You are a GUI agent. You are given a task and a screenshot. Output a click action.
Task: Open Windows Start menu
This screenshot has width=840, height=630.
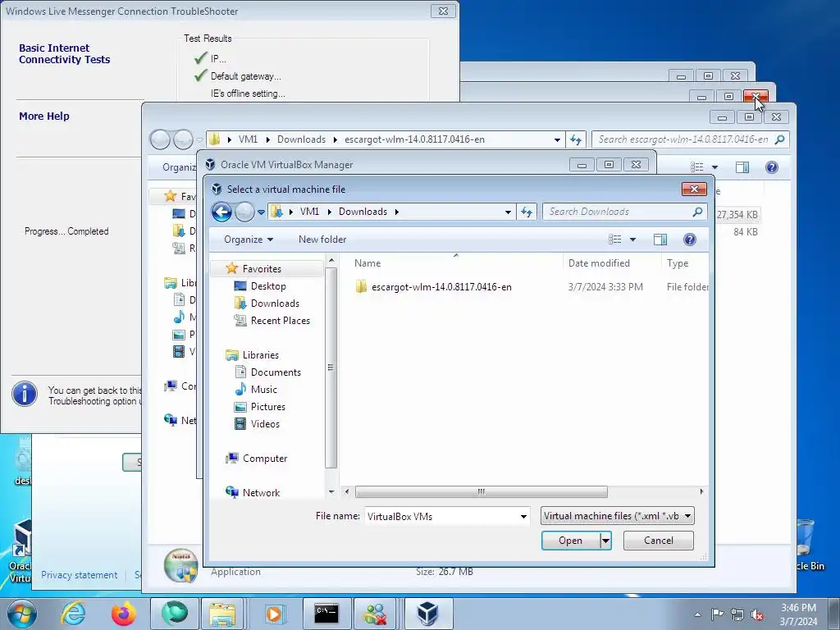pos(21,614)
